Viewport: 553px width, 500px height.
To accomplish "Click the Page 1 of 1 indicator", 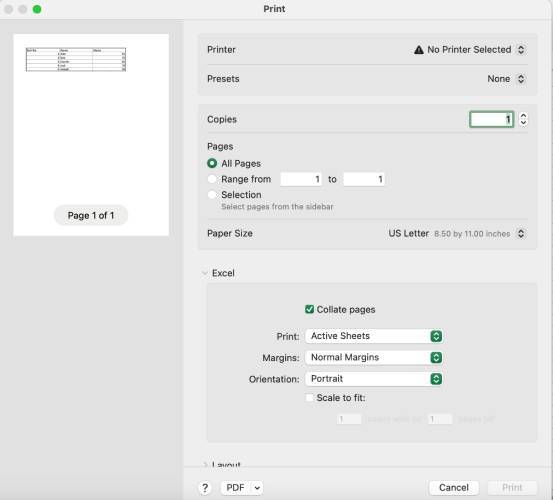I will tap(91, 215).
